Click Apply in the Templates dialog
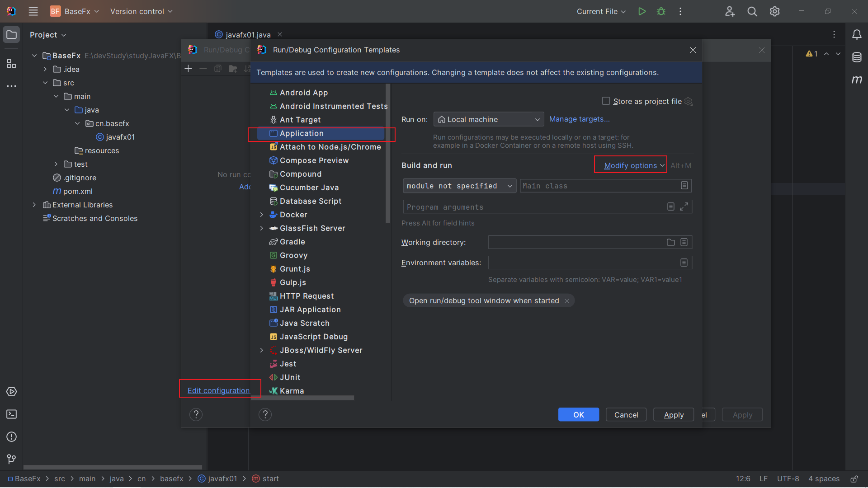Image resolution: width=868 pixels, height=488 pixels. point(674,415)
